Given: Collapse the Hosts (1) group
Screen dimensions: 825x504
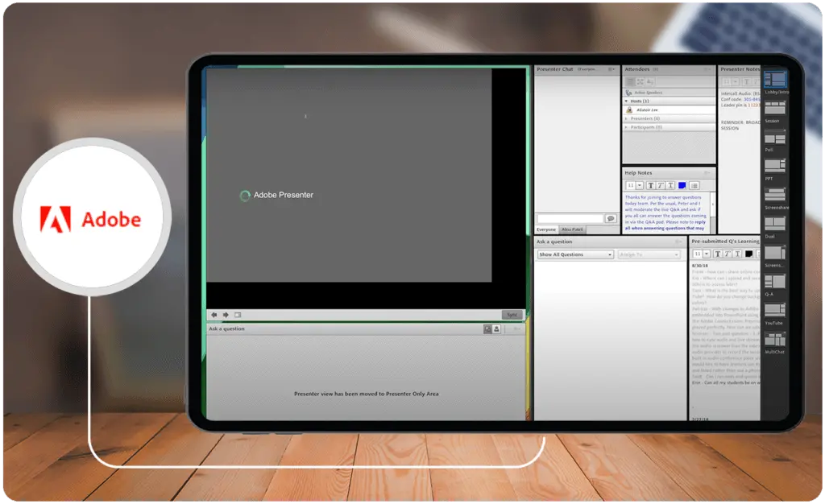Looking at the screenshot, I should pos(627,101).
